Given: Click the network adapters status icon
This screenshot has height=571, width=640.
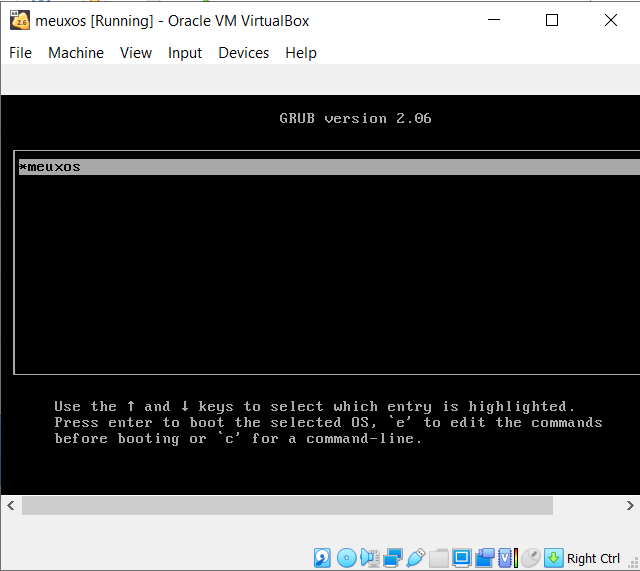Looking at the screenshot, I should pos(393,558).
